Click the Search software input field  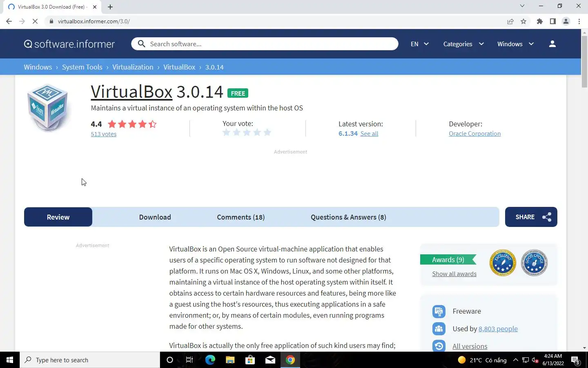click(265, 44)
